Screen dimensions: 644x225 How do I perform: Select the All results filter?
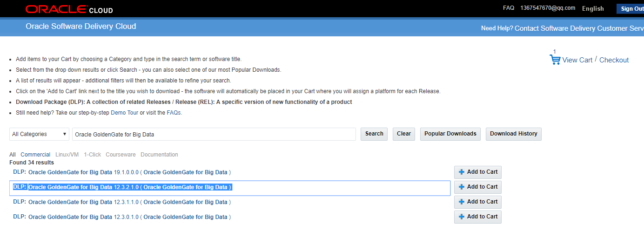pyautogui.click(x=13, y=155)
